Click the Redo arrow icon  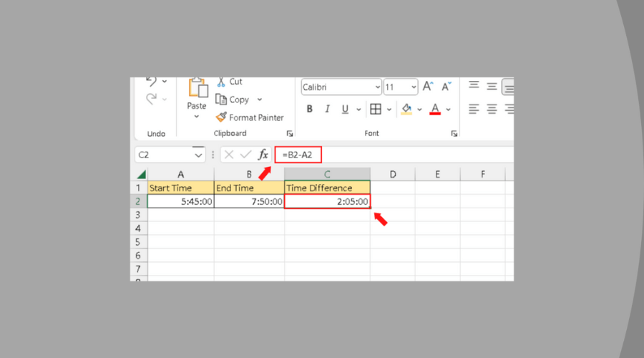(x=151, y=99)
